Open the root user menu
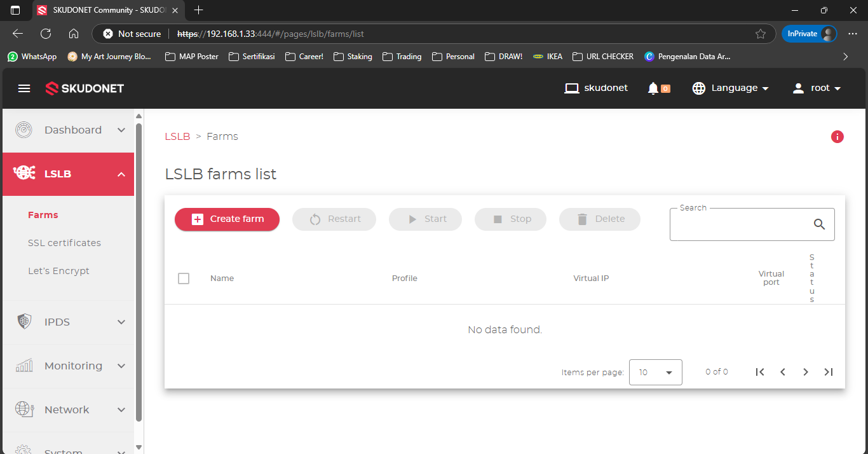Image resolution: width=868 pixels, height=454 pixels. coord(817,88)
